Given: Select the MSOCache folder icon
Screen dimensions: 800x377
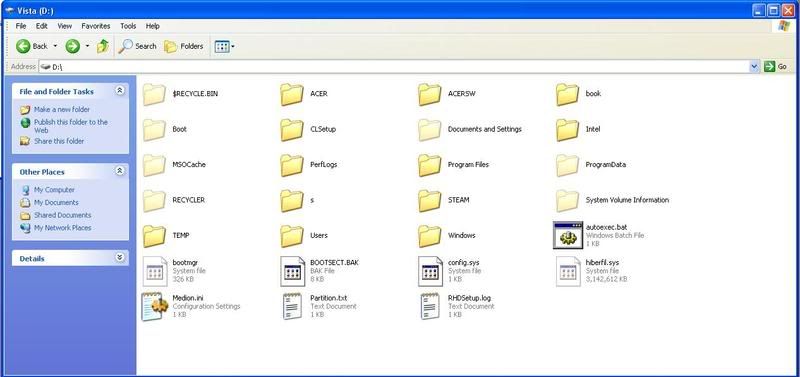Looking at the screenshot, I should [x=154, y=165].
